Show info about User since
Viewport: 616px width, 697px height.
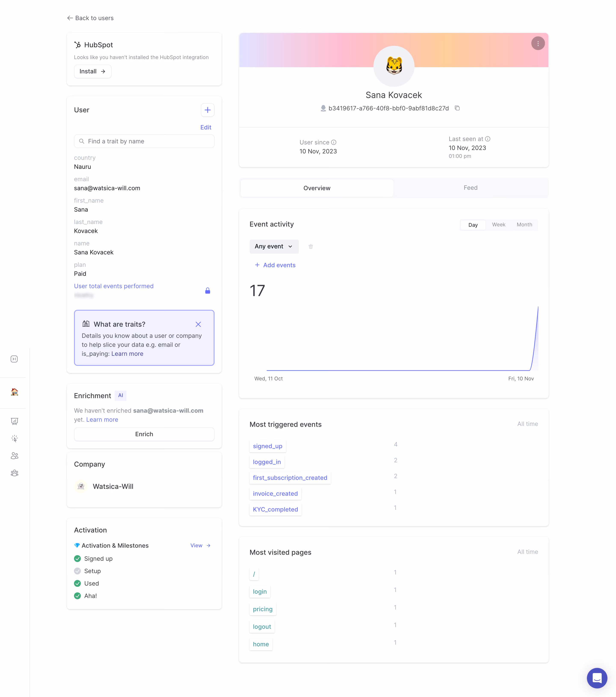[x=333, y=142]
